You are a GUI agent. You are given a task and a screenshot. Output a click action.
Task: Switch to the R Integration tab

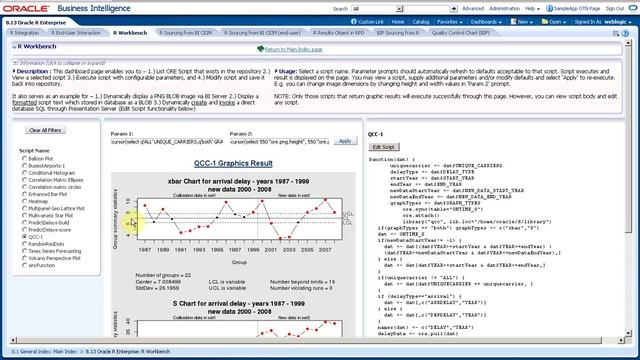click(24, 33)
